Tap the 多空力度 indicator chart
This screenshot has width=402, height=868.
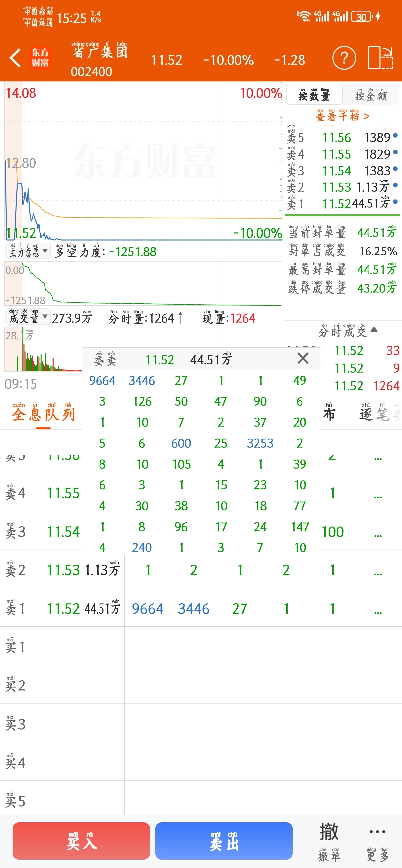point(143,284)
